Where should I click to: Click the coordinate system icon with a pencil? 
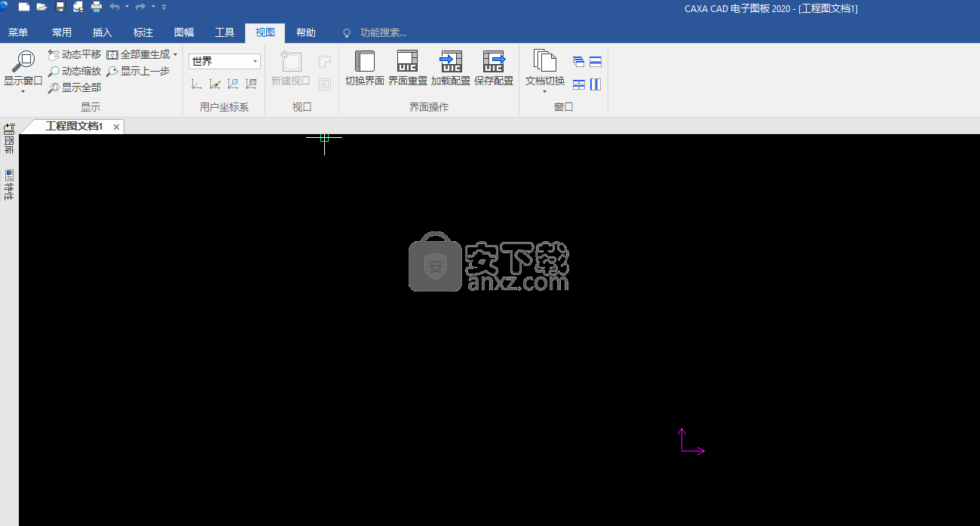tap(215, 84)
